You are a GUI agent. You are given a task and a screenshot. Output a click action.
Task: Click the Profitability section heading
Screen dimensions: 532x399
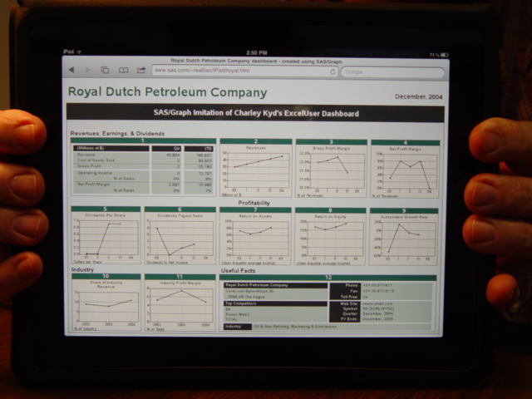click(x=254, y=203)
